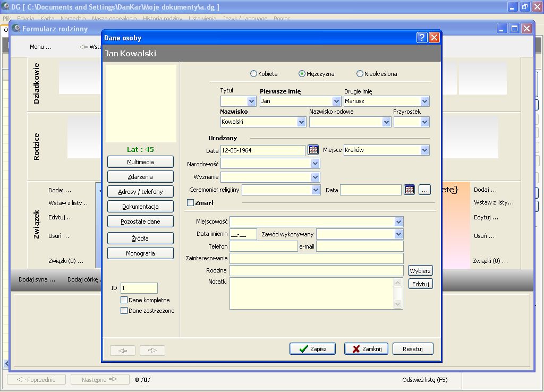This screenshot has height=392, width=544.
Task: Open the Źródła section
Action: [x=140, y=238]
